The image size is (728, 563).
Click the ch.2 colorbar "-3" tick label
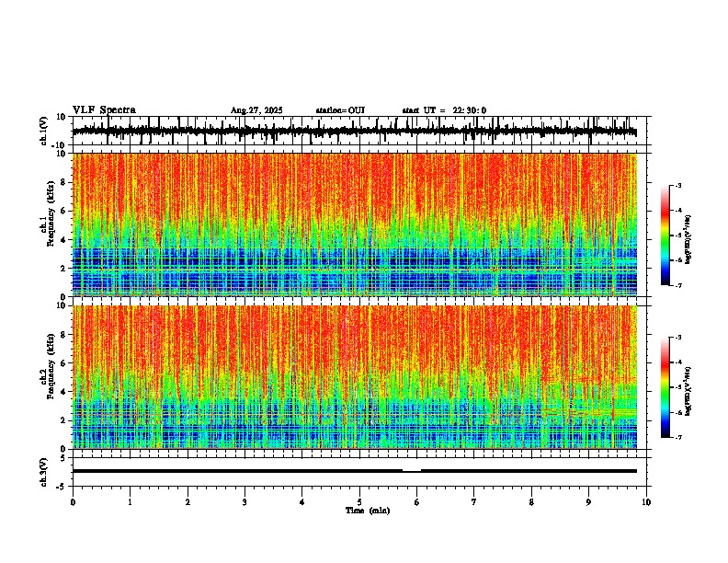click(x=678, y=338)
